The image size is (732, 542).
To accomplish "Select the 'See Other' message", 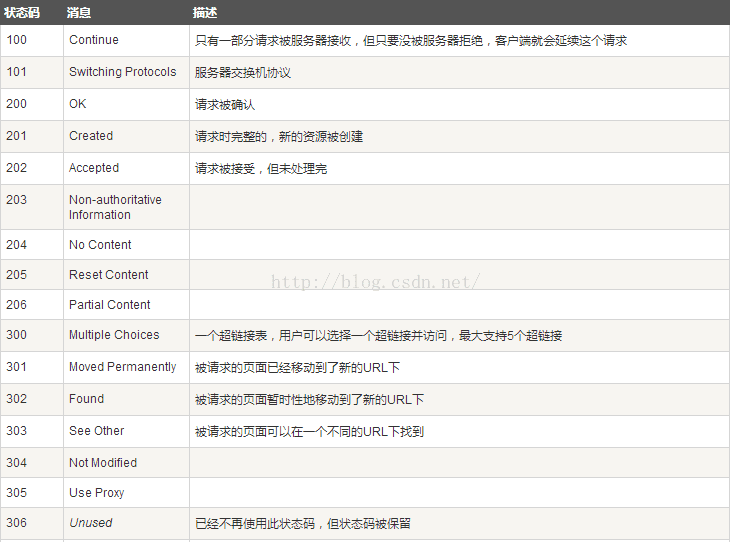I will coord(97,430).
